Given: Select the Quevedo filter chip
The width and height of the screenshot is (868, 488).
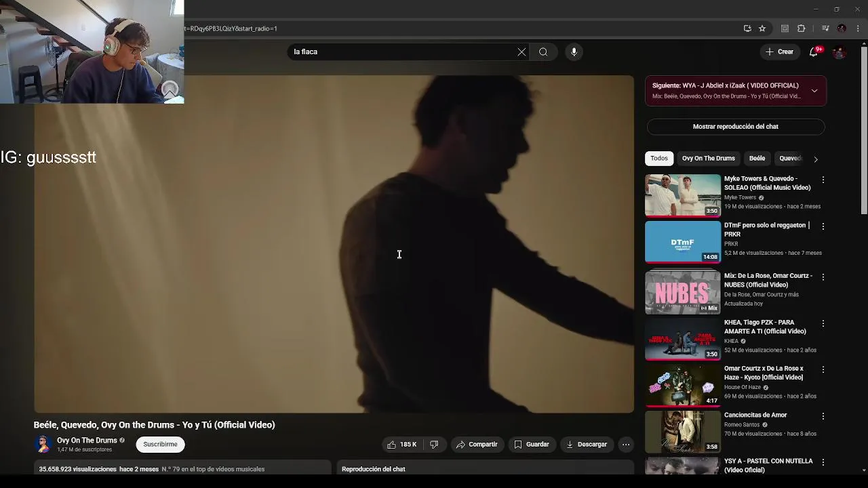Looking at the screenshot, I should (x=790, y=159).
